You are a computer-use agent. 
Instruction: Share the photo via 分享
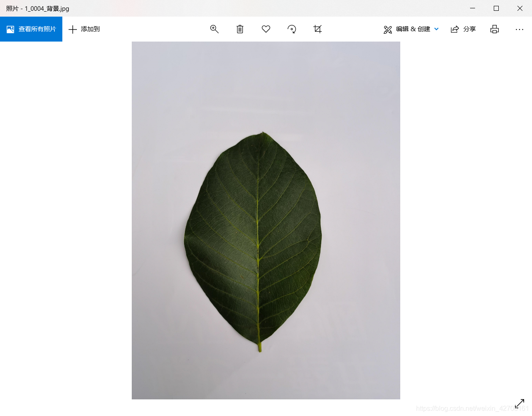click(x=463, y=29)
